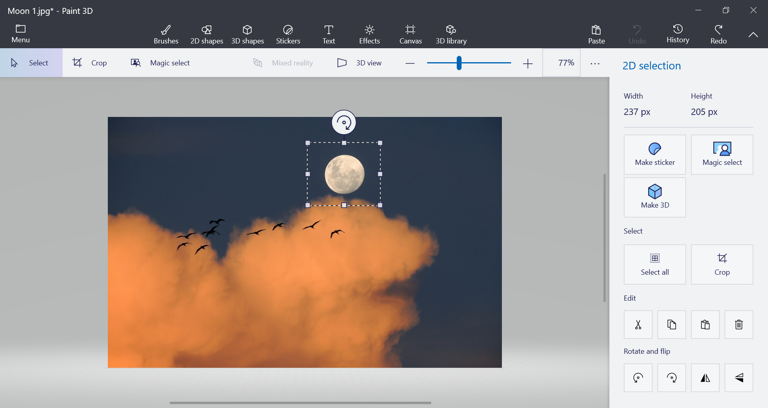768x408 pixels.
Task: Rotate selection left using rotate icon
Action: [x=638, y=377]
